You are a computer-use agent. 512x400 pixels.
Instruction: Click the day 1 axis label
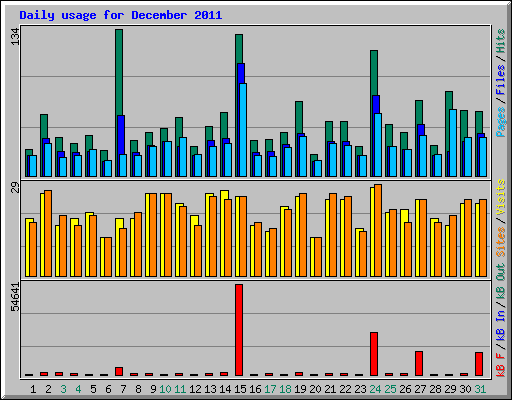point(33,389)
